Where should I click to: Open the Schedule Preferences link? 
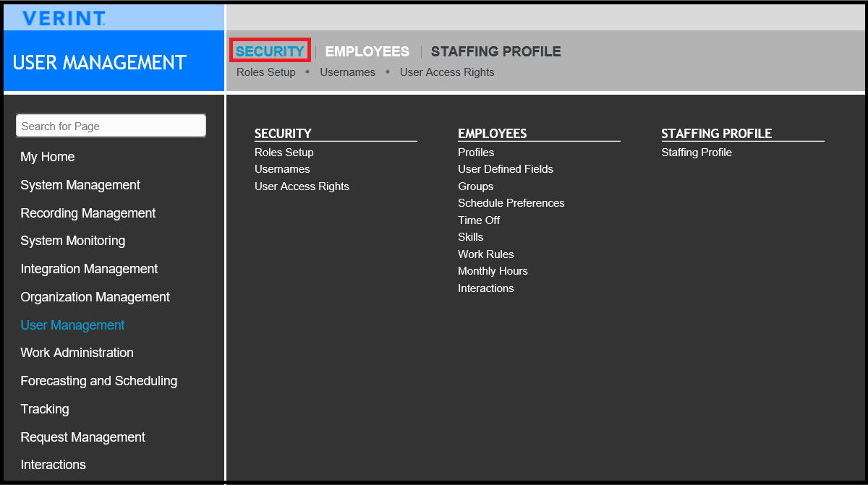(x=511, y=203)
